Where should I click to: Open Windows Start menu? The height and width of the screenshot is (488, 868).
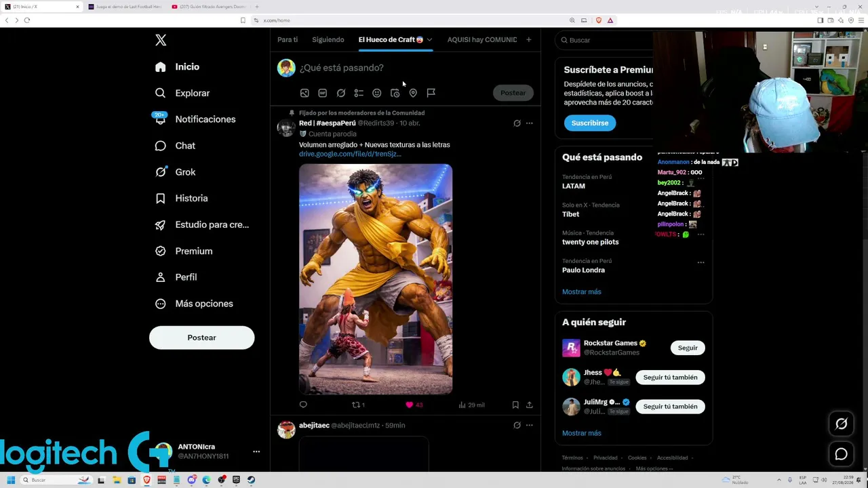pyautogui.click(x=11, y=481)
